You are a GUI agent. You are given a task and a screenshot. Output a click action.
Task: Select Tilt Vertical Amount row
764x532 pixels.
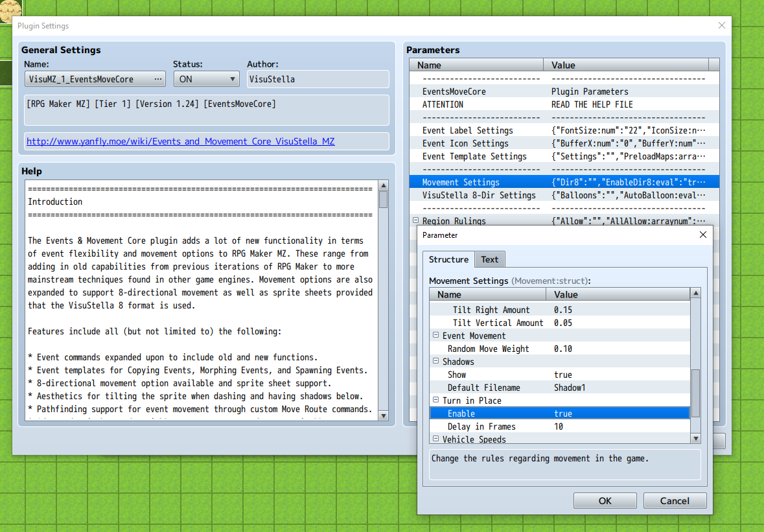(560, 323)
